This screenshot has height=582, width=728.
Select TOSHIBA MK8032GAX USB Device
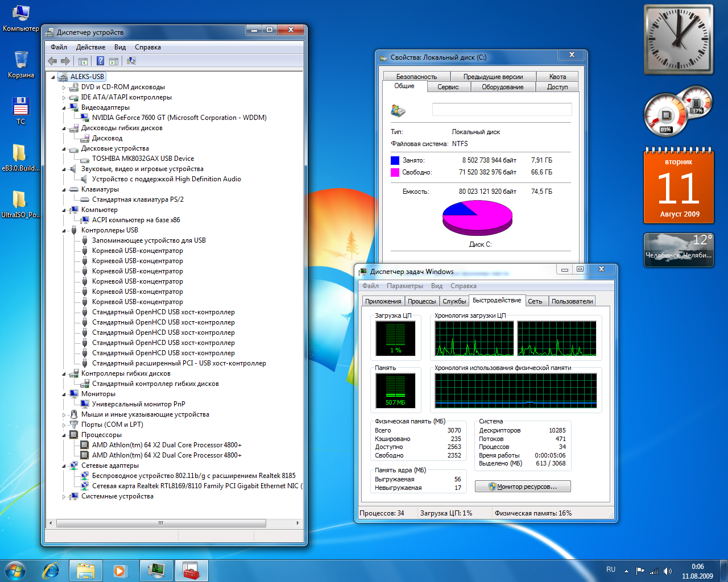tap(143, 159)
